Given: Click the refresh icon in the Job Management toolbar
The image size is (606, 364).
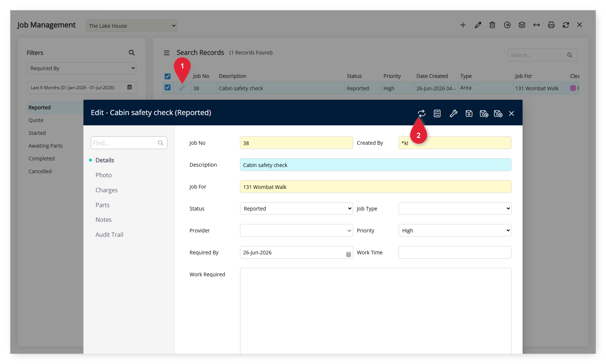Looking at the screenshot, I should point(566,25).
